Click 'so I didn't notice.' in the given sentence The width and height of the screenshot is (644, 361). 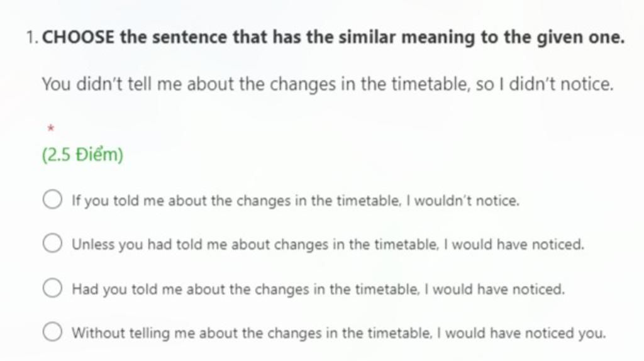(x=545, y=84)
